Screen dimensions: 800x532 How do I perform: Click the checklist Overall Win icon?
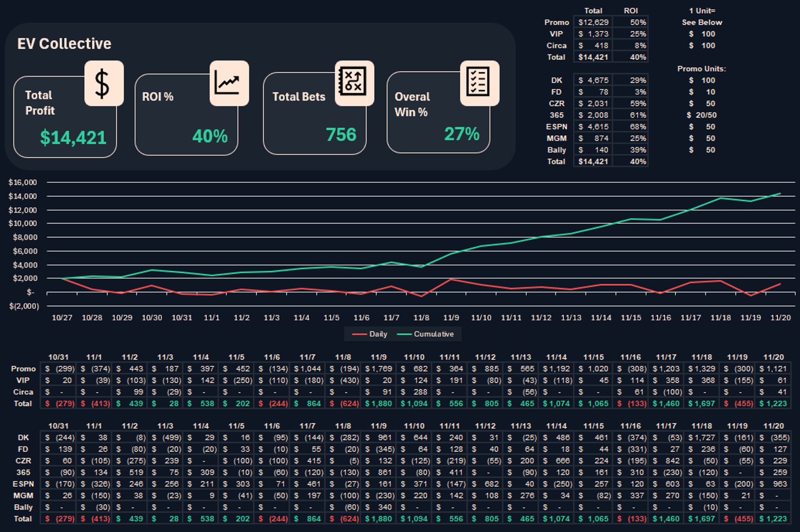pos(479,83)
